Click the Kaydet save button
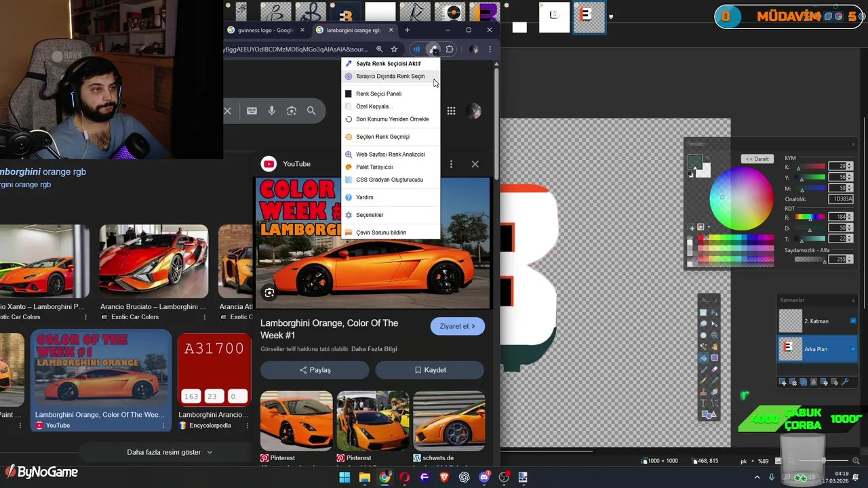 [430, 370]
